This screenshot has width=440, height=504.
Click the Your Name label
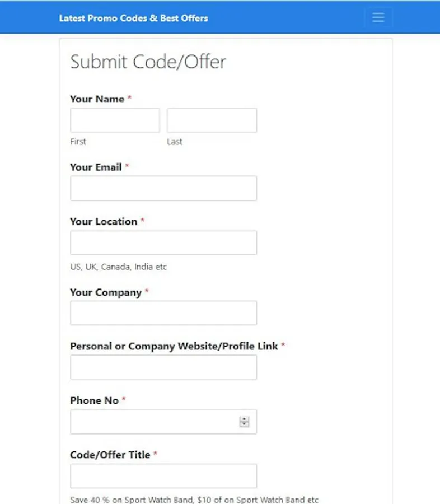pyautogui.click(x=97, y=99)
